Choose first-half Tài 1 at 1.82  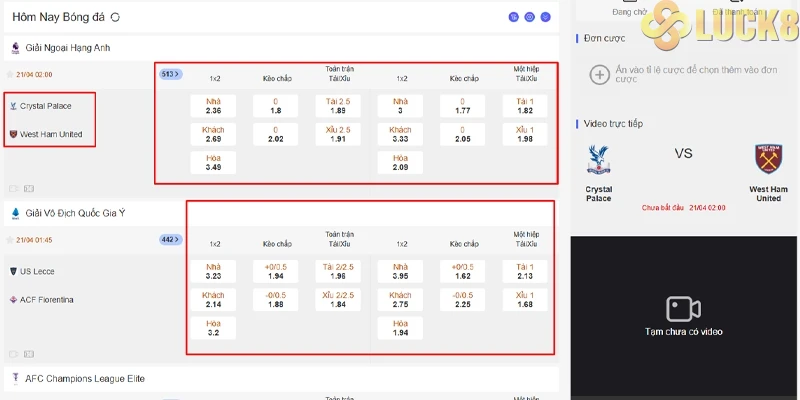[x=525, y=106]
